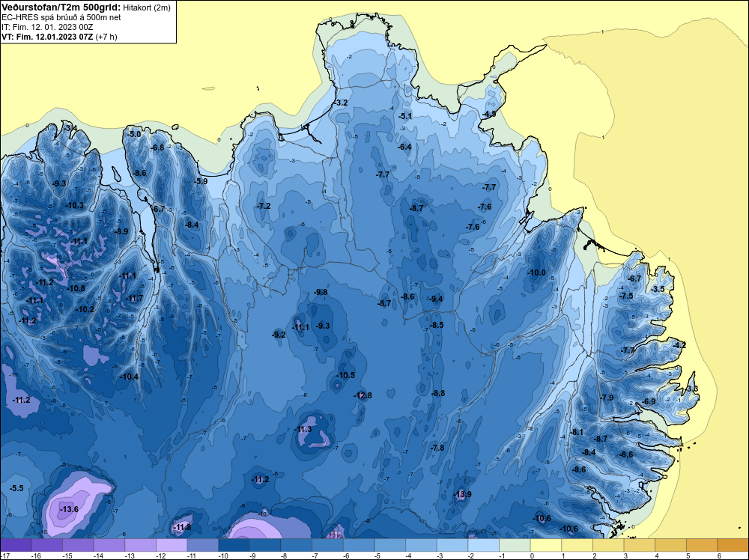
Task: Select the -8.1 temperature value
Action: point(577,432)
